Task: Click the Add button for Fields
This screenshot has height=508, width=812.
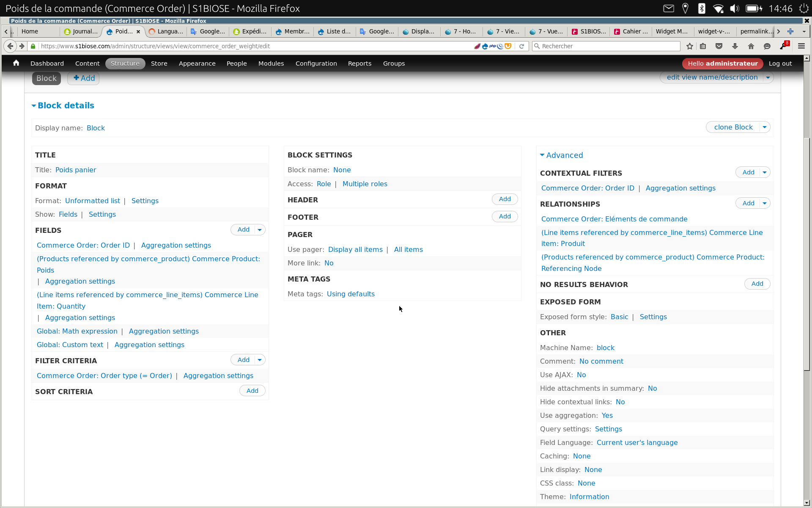Action: point(243,229)
